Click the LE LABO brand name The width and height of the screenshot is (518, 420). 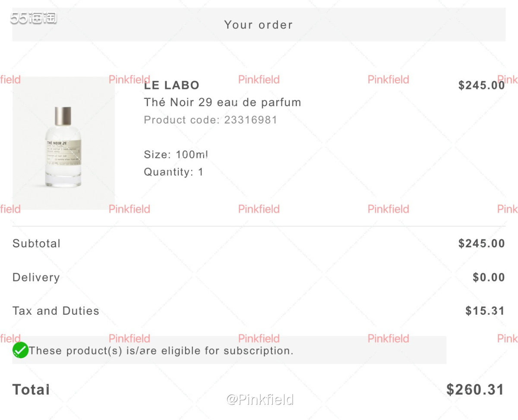[172, 85]
